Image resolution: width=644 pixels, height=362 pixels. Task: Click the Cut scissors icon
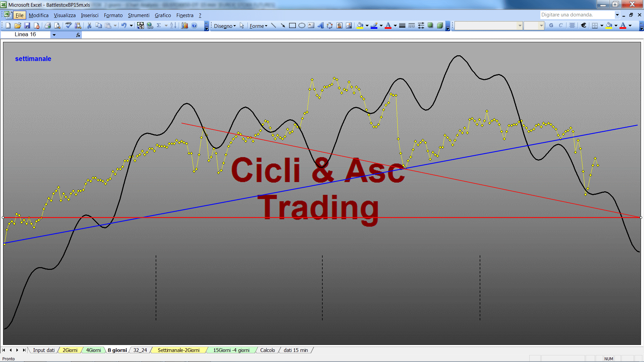tap(89, 25)
